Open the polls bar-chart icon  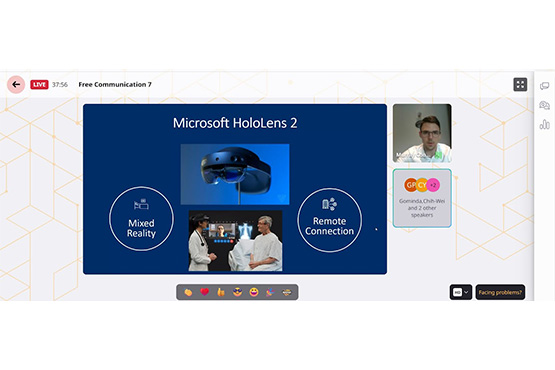coord(544,124)
